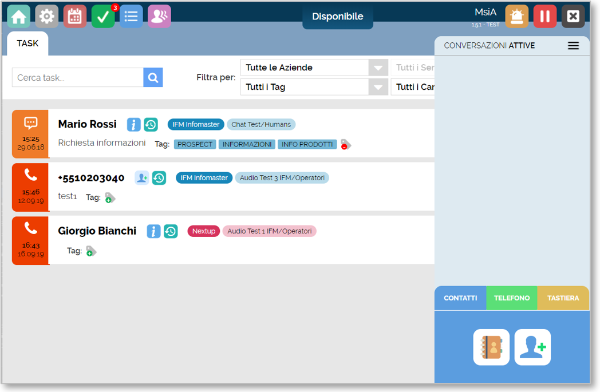The height and width of the screenshot is (392, 600).
Task: Switch to the TELEFONO tab
Action: coord(512,298)
